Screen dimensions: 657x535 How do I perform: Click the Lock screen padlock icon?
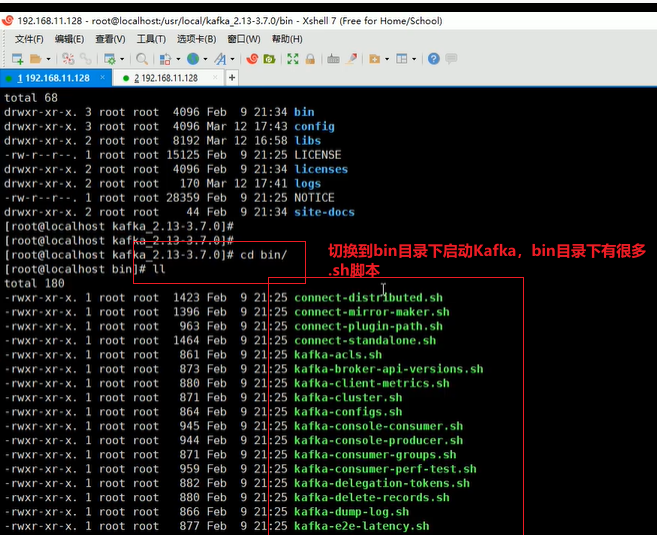click(310, 59)
